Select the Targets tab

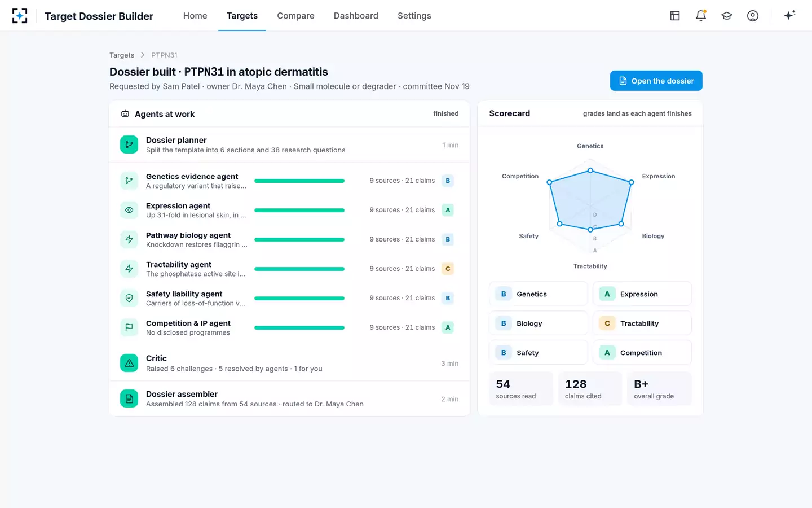(x=242, y=16)
